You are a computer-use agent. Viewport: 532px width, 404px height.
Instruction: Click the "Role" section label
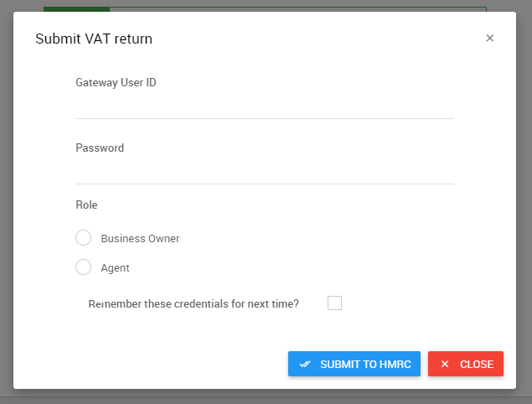(x=86, y=205)
